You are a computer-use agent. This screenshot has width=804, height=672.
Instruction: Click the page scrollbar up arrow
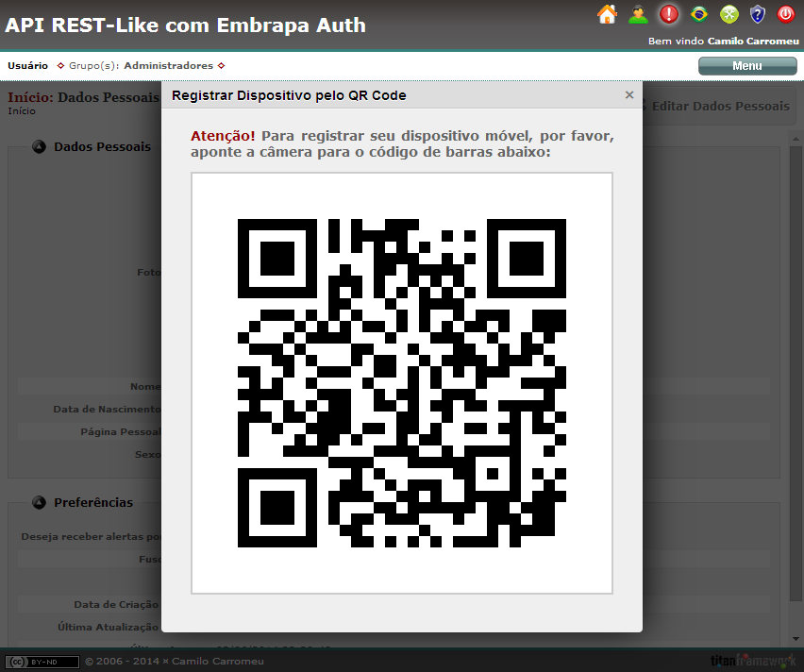pyautogui.click(x=796, y=139)
